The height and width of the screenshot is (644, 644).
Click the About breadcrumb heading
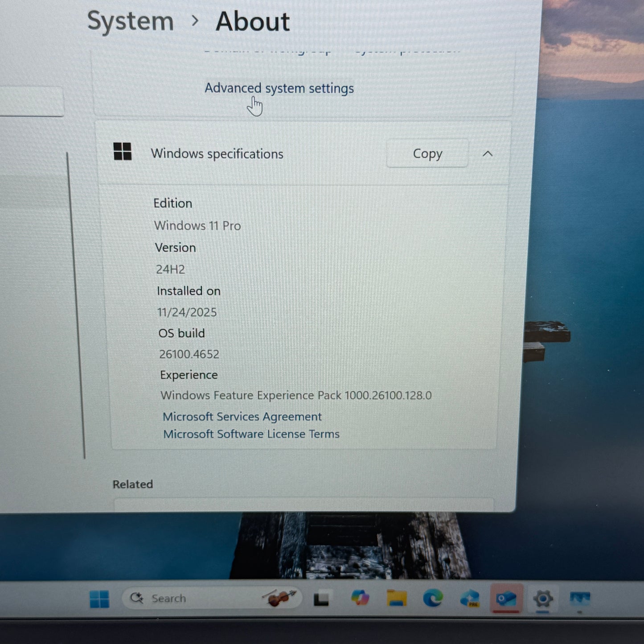tap(252, 21)
